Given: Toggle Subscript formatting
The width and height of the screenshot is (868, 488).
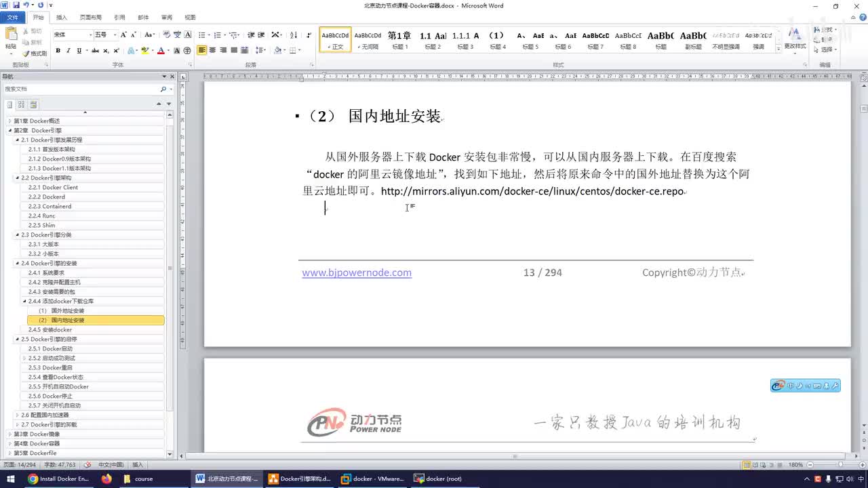Looking at the screenshot, I should [x=106, y=51].
